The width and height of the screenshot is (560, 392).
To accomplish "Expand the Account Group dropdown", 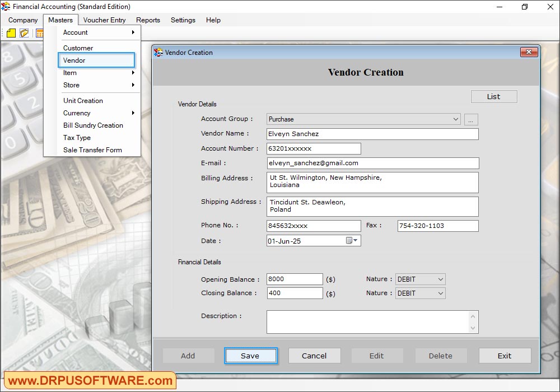I will [455, 119].
